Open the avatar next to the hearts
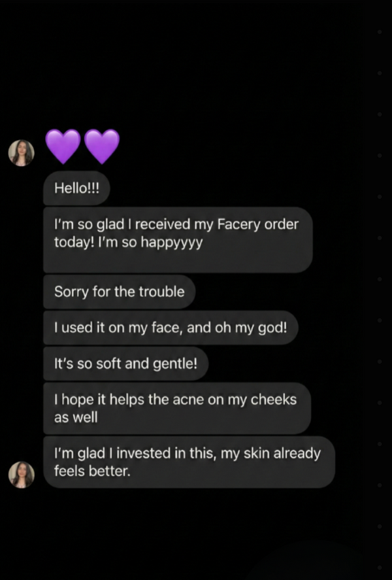392x580 pixels. click(22, 152)
